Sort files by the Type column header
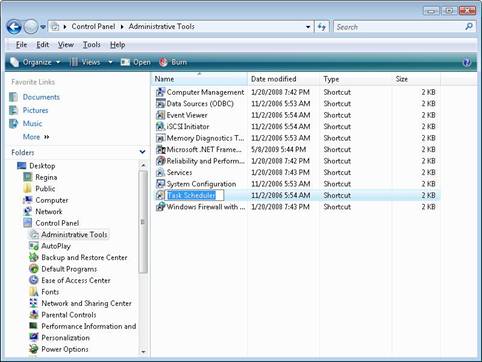The image size is (482, 362). pyautogui.click(x=356, y=79)
